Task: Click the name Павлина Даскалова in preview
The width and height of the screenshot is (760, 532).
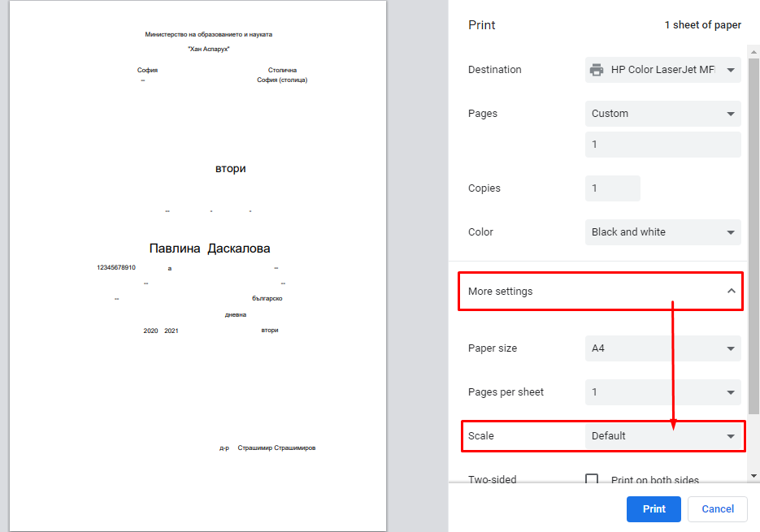Action: pos(210,249)
